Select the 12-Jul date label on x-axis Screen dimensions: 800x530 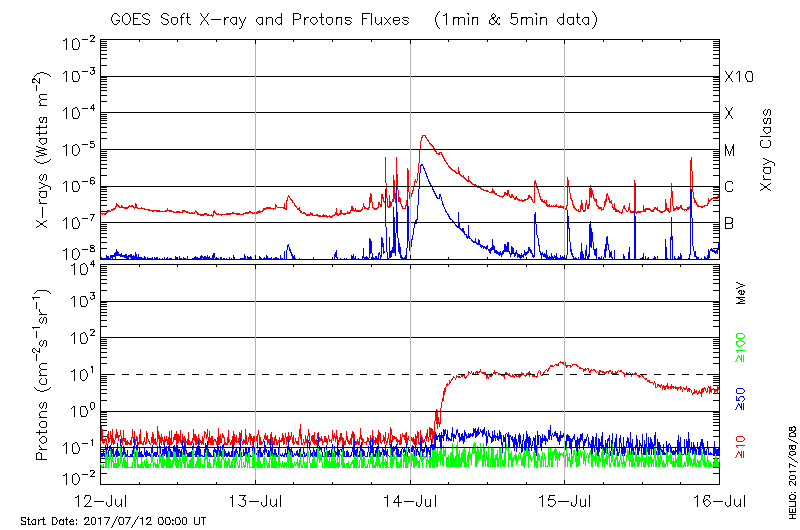point(102,500)
